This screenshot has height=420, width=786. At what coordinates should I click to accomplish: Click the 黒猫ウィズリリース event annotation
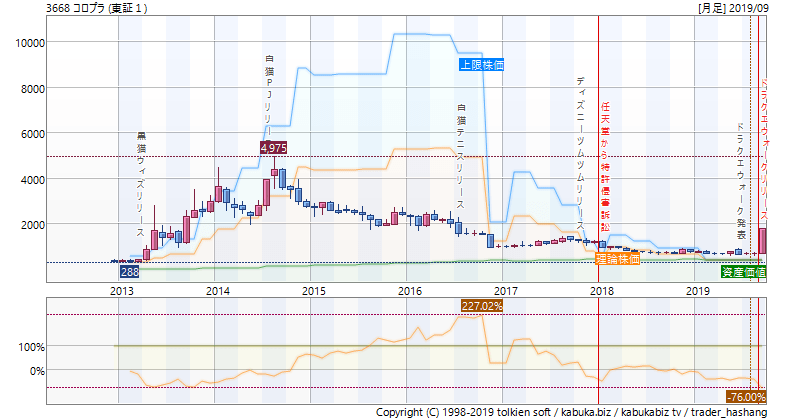pyautogui.click(x=141, y=184)
